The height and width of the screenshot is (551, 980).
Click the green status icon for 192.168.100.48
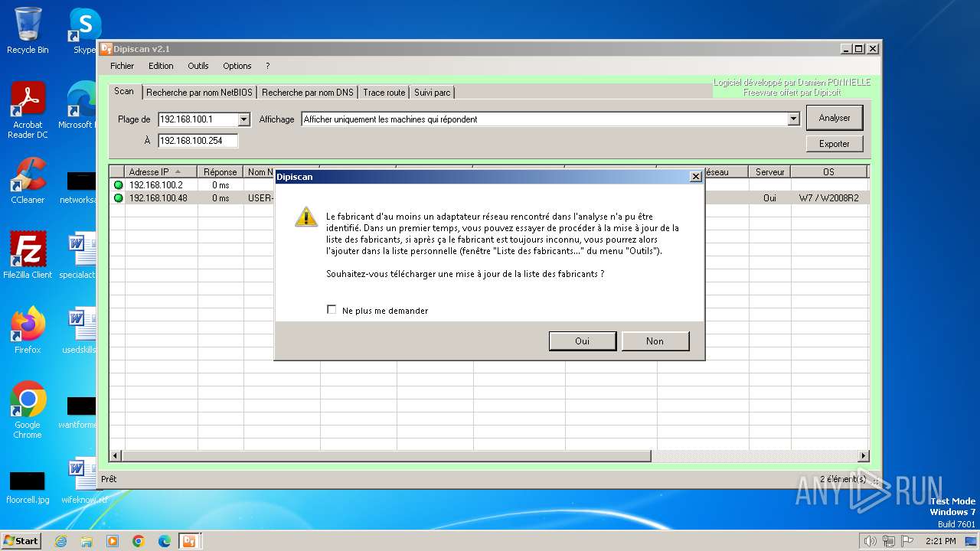pyautogui.click(x=118, y=197)
